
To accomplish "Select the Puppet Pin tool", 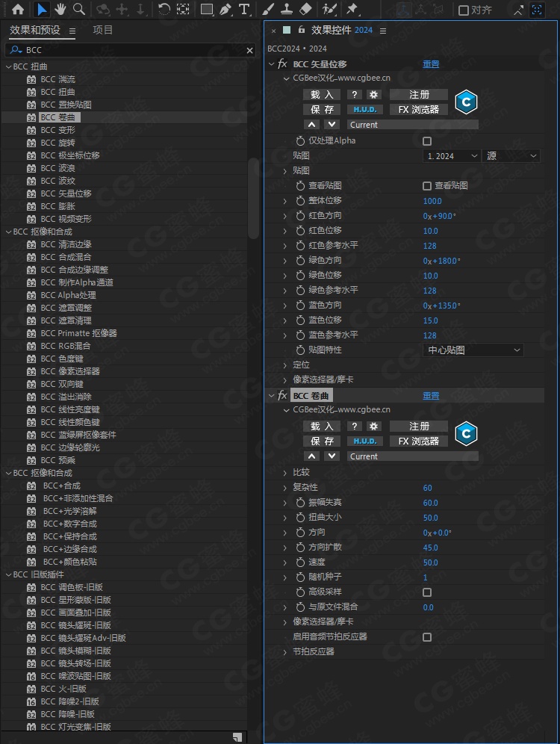I will (352, 9).
